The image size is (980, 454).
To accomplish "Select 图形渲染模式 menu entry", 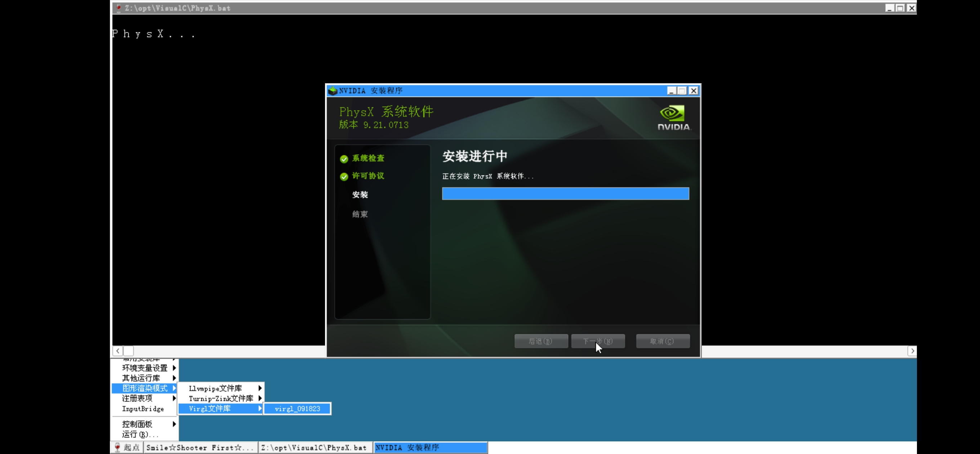I will pos(145,388).
